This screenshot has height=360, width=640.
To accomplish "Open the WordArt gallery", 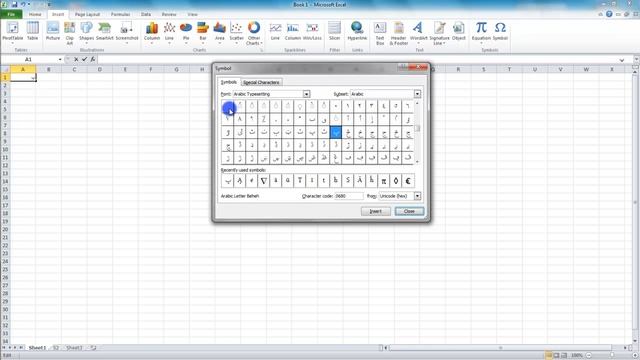I will [x=418, y=32].
